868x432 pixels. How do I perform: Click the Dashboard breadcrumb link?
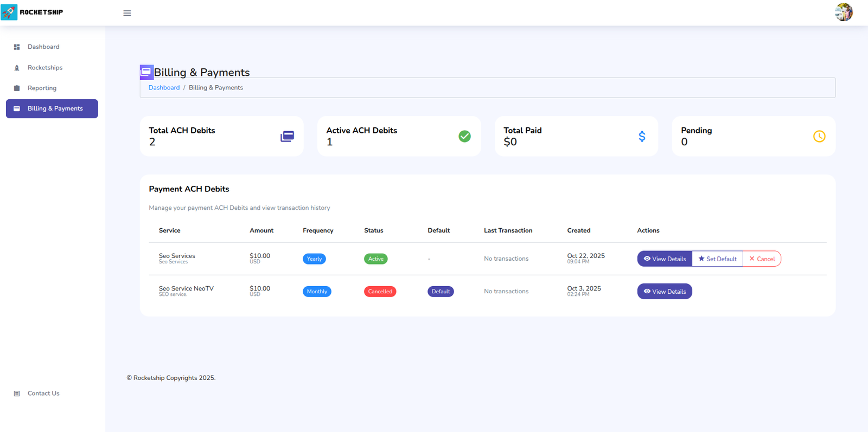164,88
